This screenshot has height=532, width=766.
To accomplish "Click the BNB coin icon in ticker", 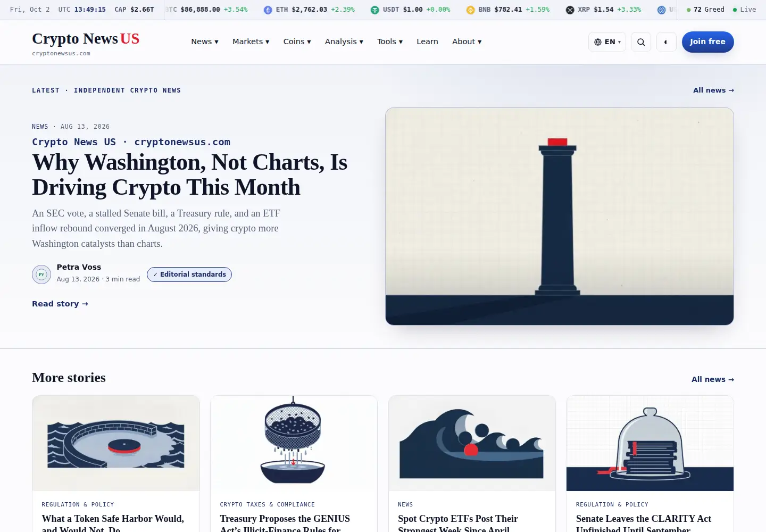I will point(470,10).
